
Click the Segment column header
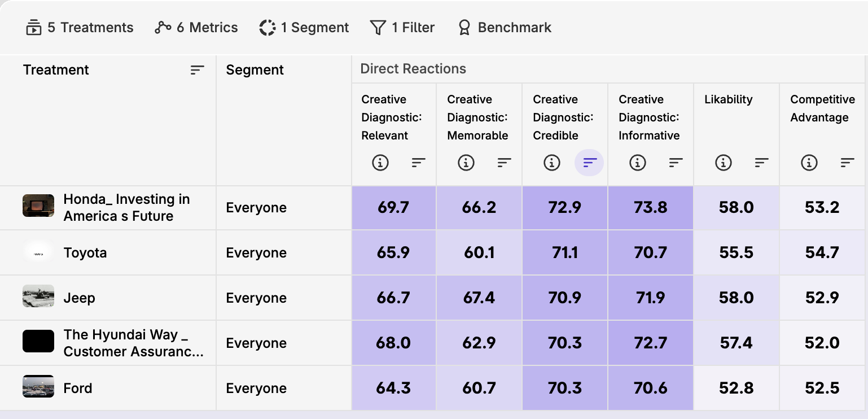pyautogui.click(x=255, y=70)
